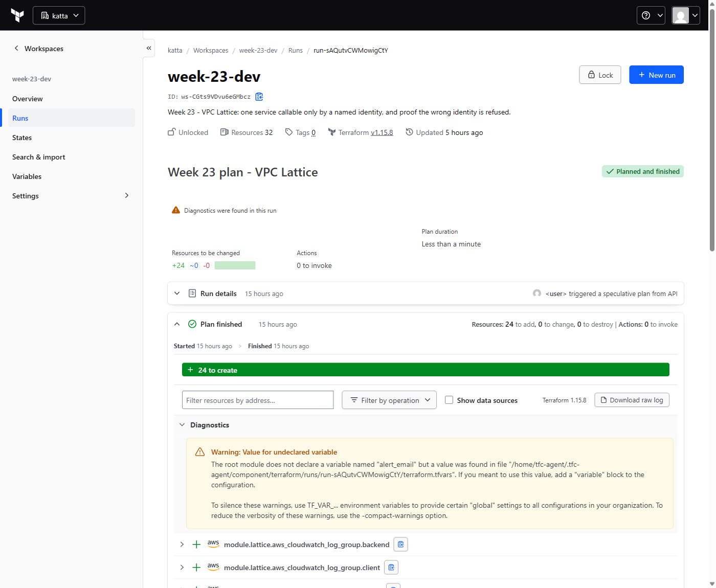The image size is (716, 588).
Task: Enable the Show data sources checkbox
Action: pos(449,400)
